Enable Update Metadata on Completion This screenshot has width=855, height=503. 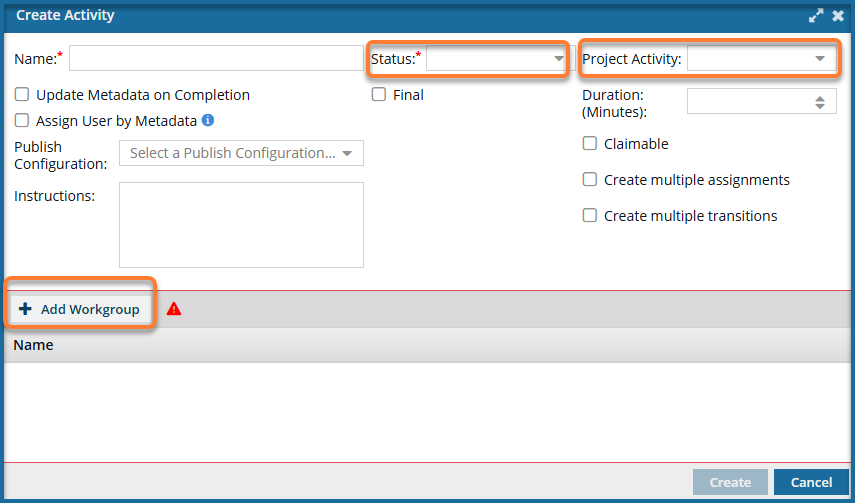pos(22,94)
